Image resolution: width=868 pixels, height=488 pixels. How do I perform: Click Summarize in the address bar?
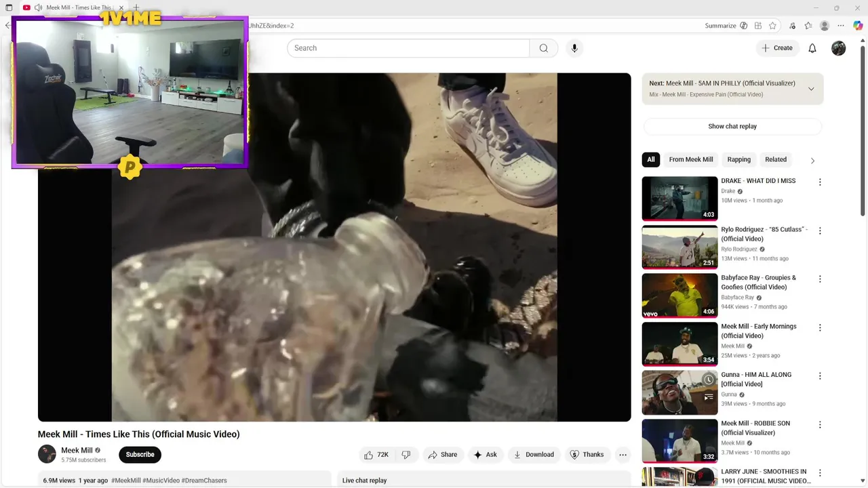[720, 26]
